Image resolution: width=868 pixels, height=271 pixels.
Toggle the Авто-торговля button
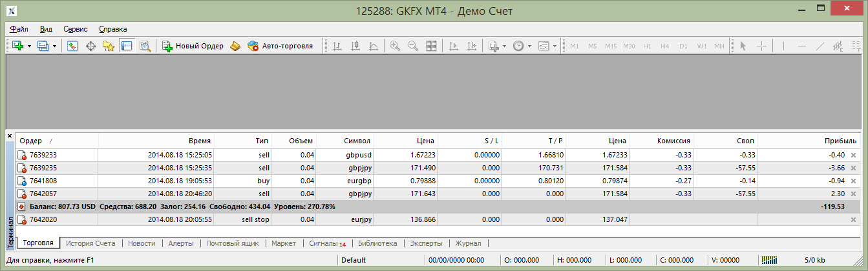pos(281,46)
